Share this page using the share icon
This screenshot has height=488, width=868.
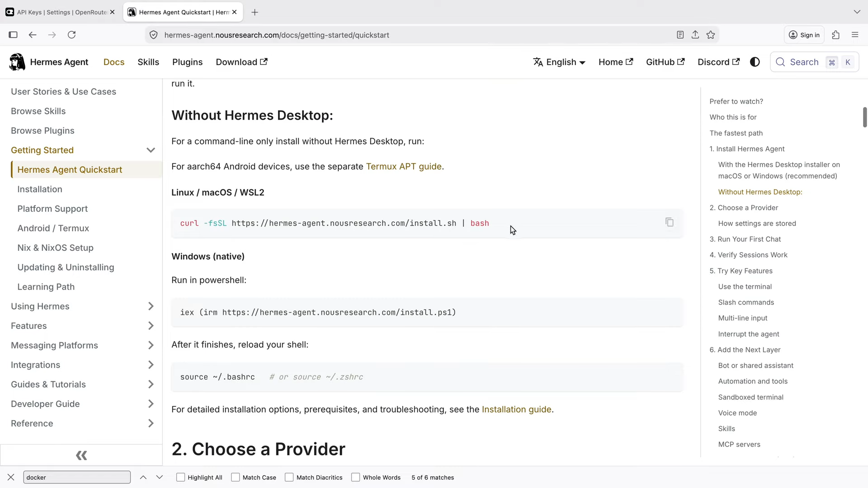695,35
